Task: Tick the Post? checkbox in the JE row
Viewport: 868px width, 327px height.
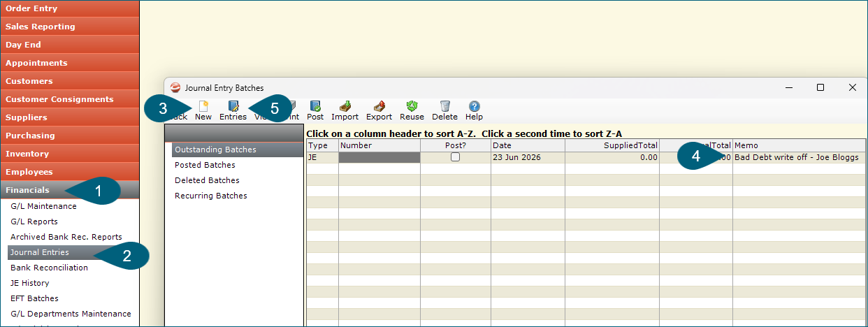Action: pos(455,157)
